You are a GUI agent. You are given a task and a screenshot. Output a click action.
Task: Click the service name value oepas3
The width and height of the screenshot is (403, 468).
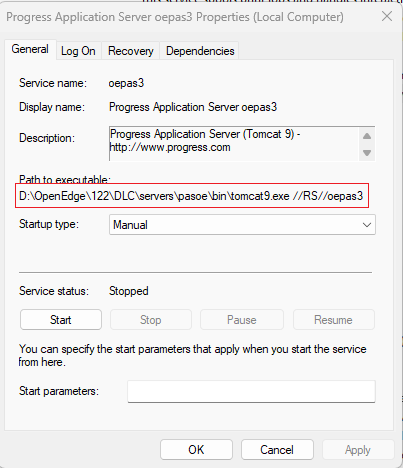click(126, 83)
